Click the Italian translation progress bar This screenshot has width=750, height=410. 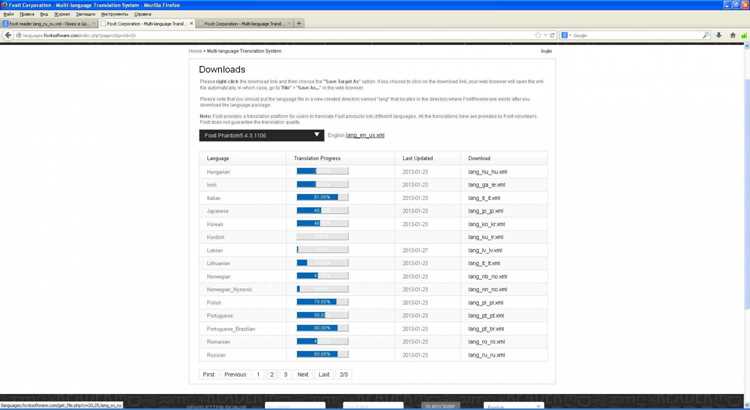[322, 197]
